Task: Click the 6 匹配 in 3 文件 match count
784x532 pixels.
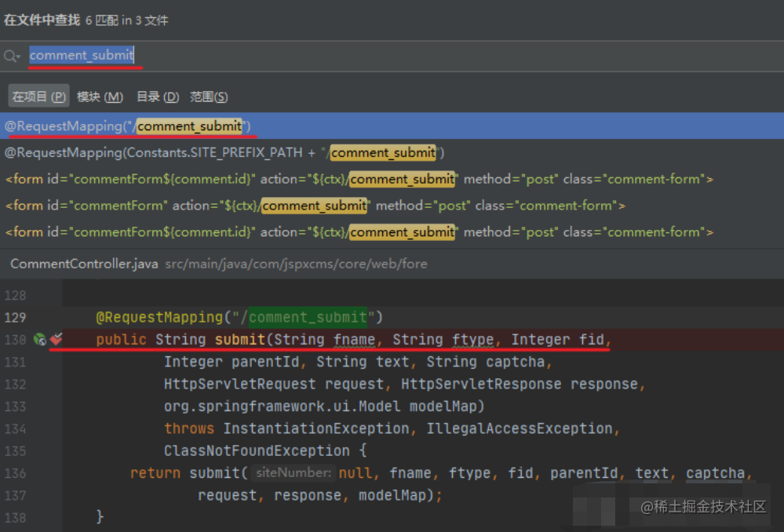Action: [x=126, y=20]
